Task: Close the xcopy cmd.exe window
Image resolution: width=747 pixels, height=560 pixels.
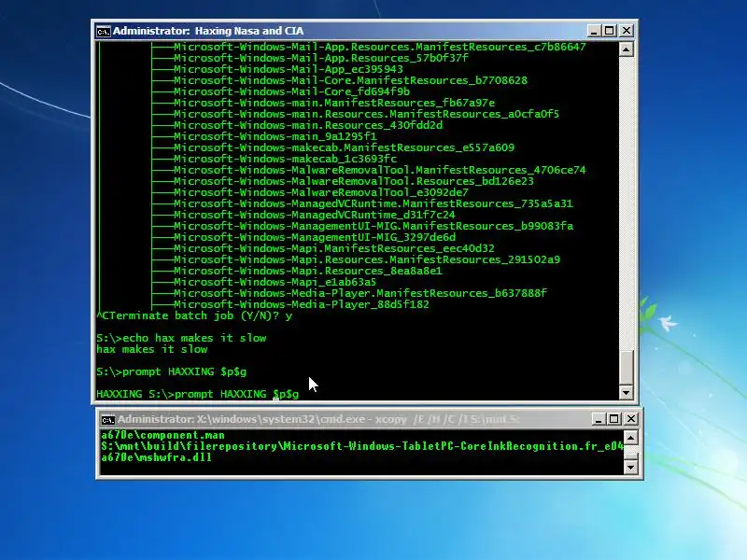Action: 631,419
